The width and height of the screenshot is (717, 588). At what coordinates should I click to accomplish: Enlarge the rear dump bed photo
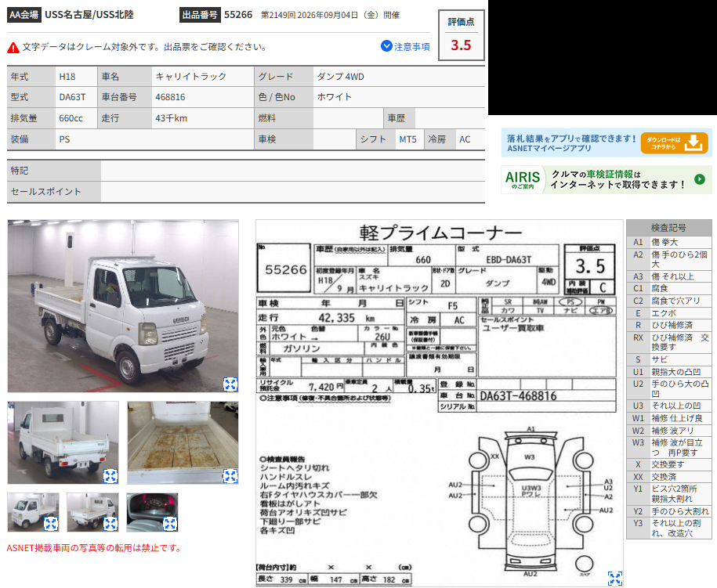click(x=110, y=476)
